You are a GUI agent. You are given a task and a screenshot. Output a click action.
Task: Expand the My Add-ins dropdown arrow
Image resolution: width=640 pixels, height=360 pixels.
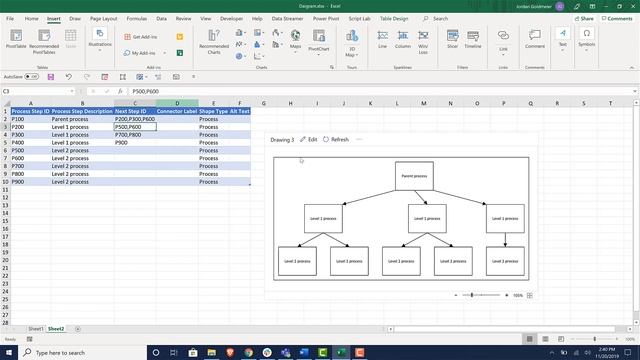coord(164,53)
